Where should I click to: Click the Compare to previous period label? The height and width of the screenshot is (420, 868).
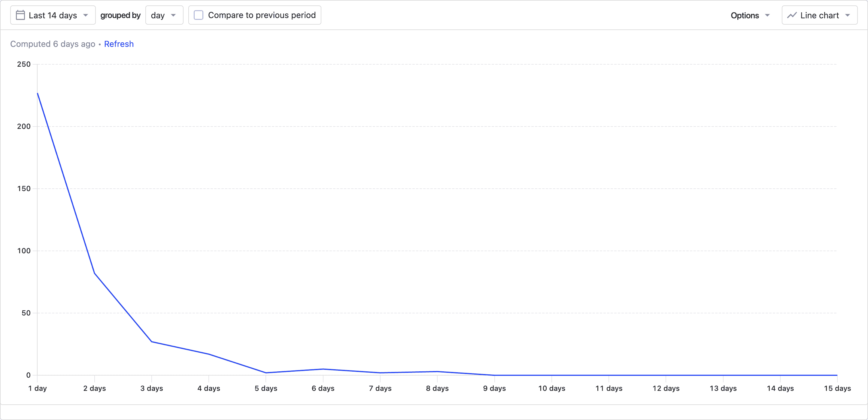[262, 15]
